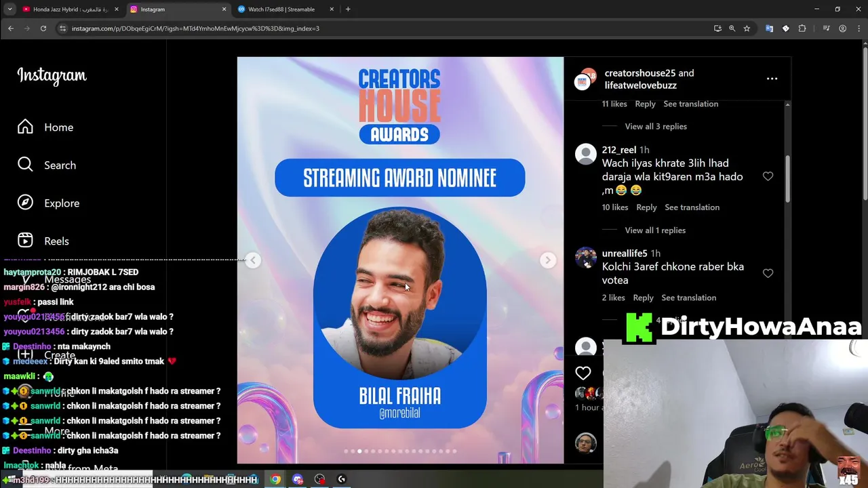Switch to the Instagram browser tab
This screenshot has width=868, height=488.
tap(178, 9)
